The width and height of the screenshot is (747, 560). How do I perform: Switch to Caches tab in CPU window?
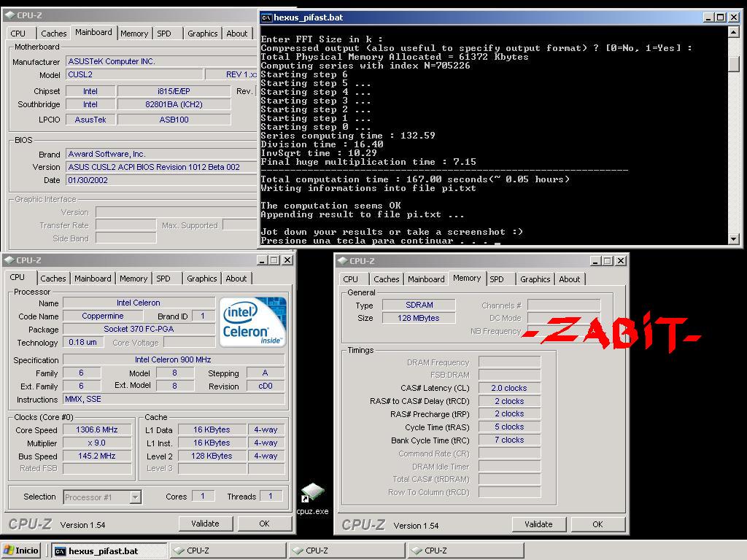click(x=53, y=279)
